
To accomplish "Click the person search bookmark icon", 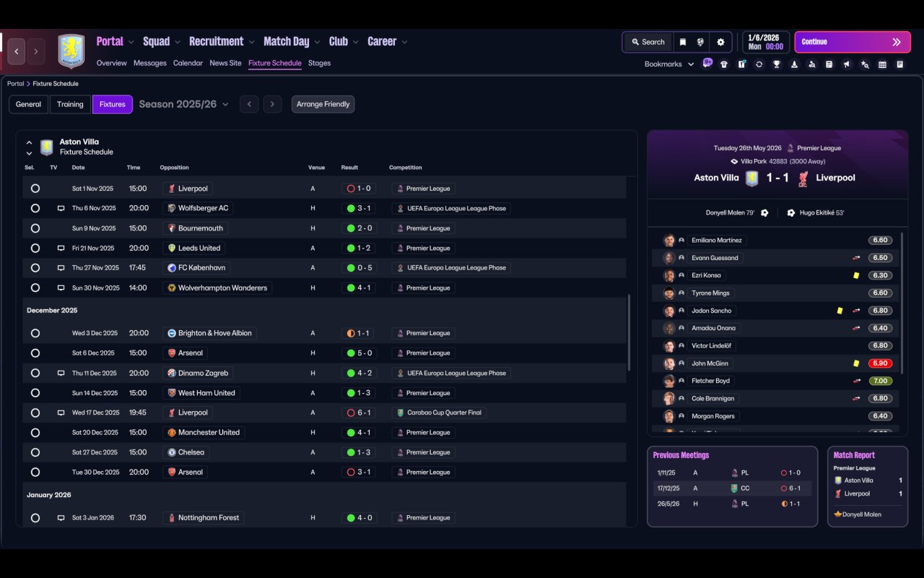I will pyautogui.click(x=812, y=64).
